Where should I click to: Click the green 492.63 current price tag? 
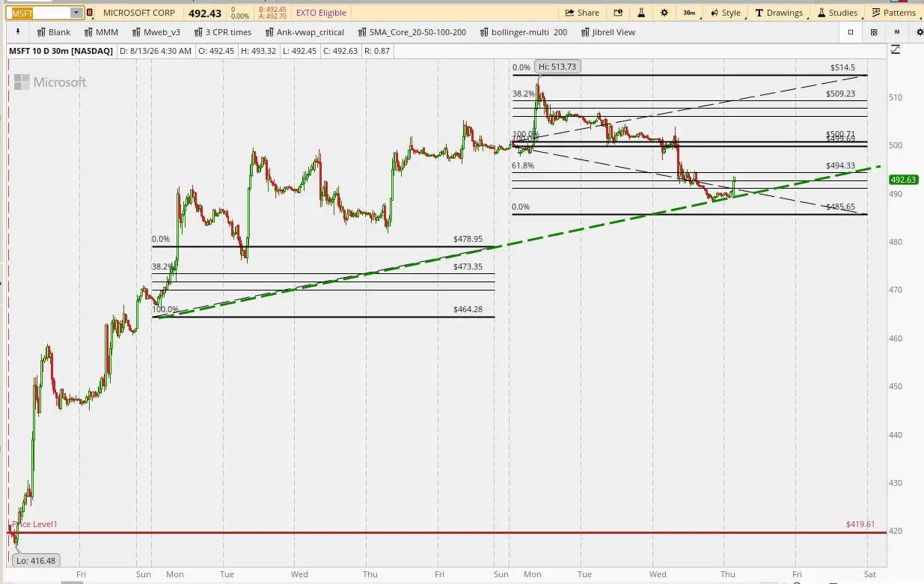pos(904,180)
